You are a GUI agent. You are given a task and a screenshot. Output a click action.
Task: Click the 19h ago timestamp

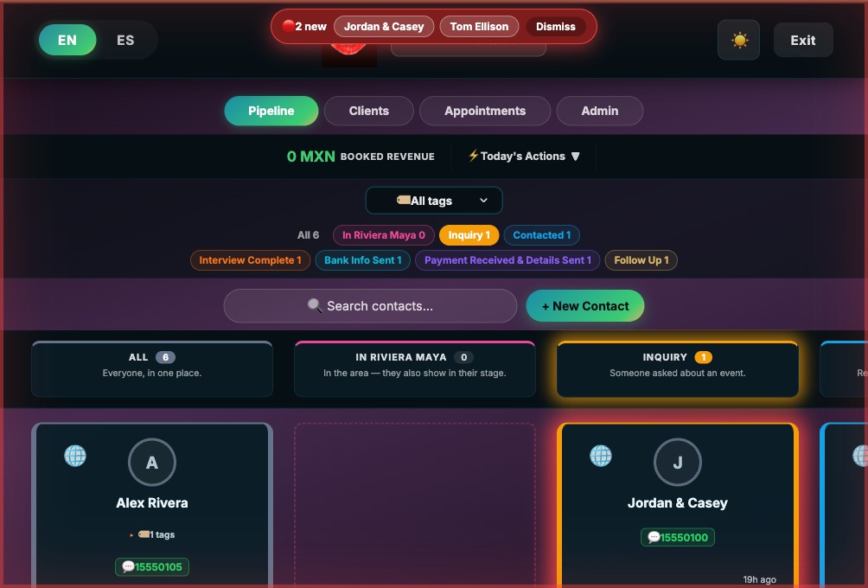[x=759, y=579]
